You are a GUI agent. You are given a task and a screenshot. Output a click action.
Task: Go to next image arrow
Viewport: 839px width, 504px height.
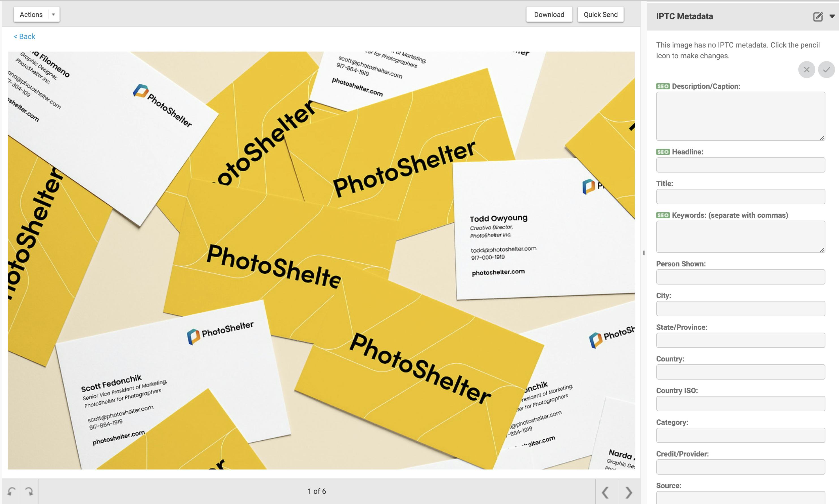(629, 492)
